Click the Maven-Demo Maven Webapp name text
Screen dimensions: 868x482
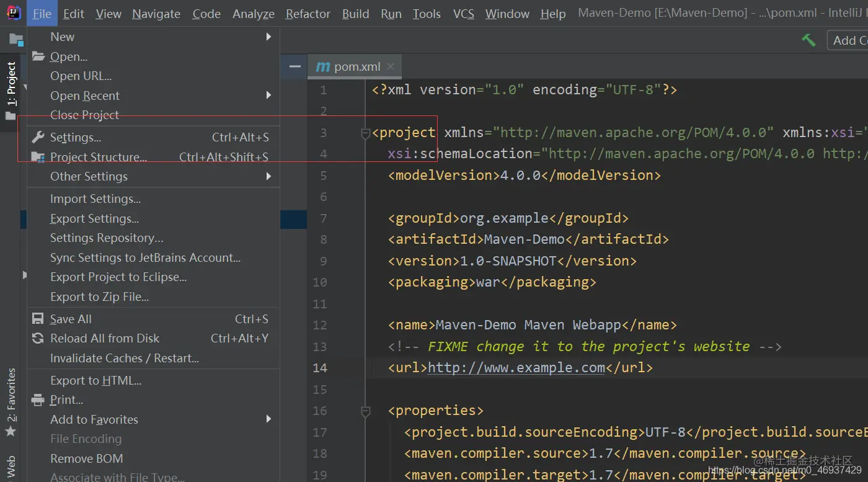pyautogui.click(x=529, y=324)
